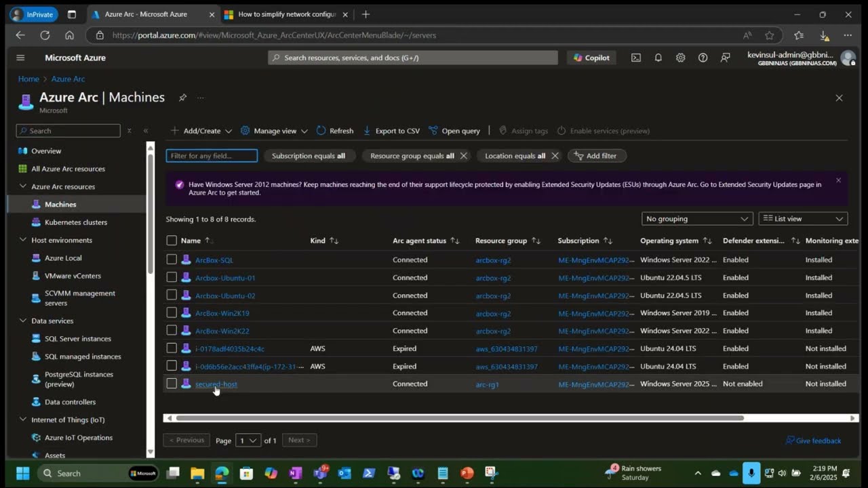Open the Give feedback link

[x=813, y=441]
